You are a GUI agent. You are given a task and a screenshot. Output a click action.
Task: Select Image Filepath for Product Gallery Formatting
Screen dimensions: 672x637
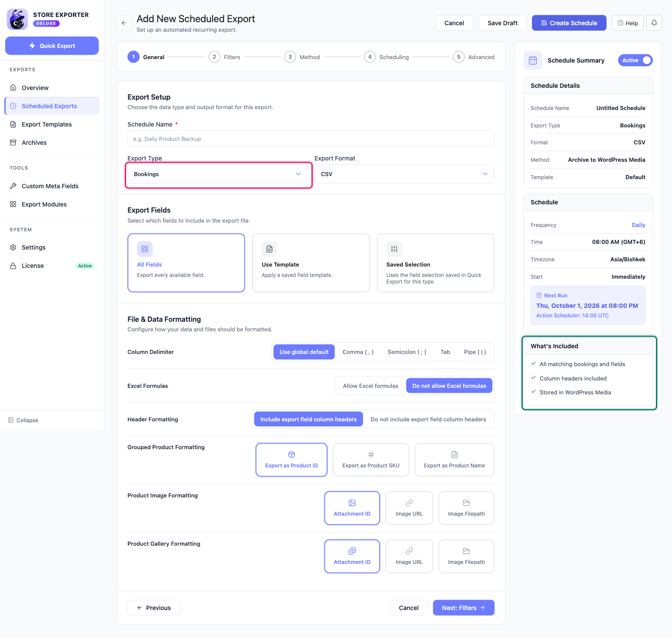pos(466,557)
